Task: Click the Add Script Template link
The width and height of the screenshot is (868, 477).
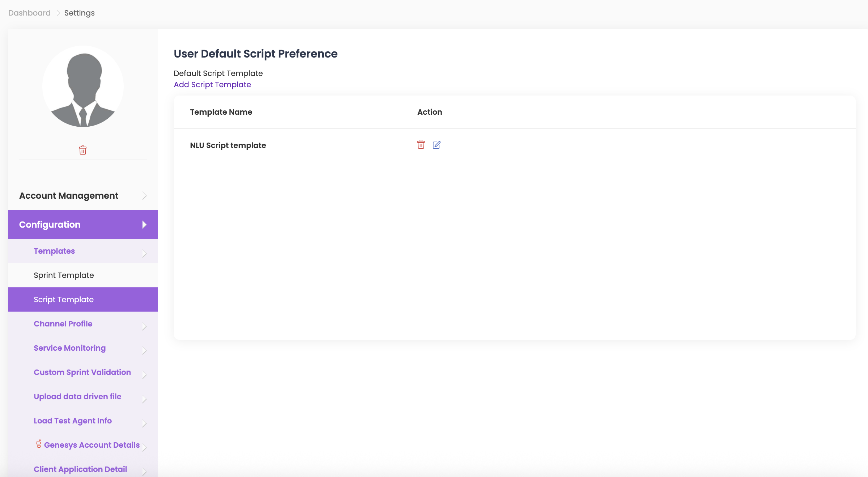Action: [x=212, y=85]
